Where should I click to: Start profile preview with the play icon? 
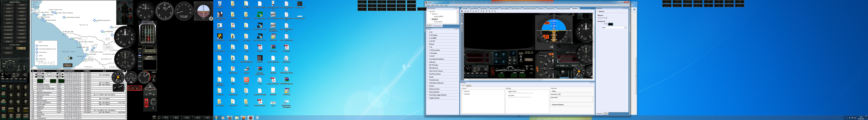click(462, 11)
